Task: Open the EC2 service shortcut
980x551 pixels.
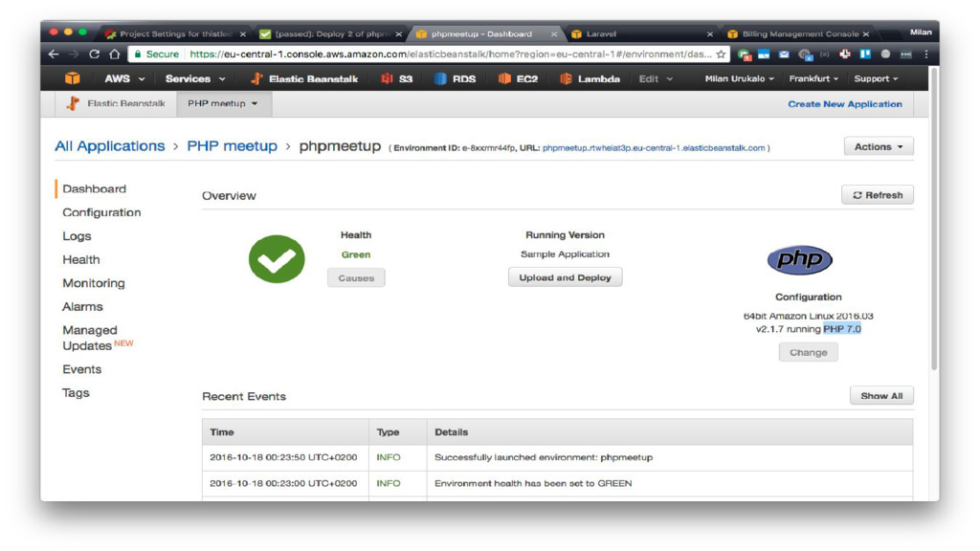Action: [518, 78]
